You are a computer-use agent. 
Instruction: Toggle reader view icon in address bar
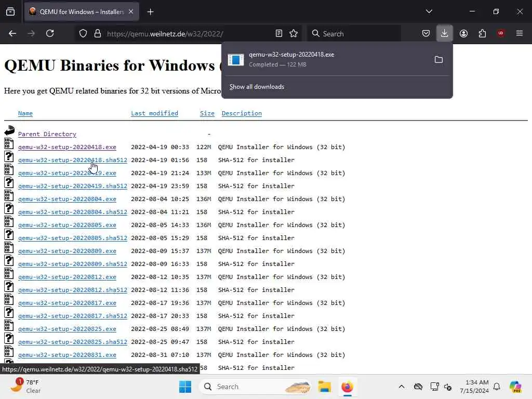click(x=279, y=33)
